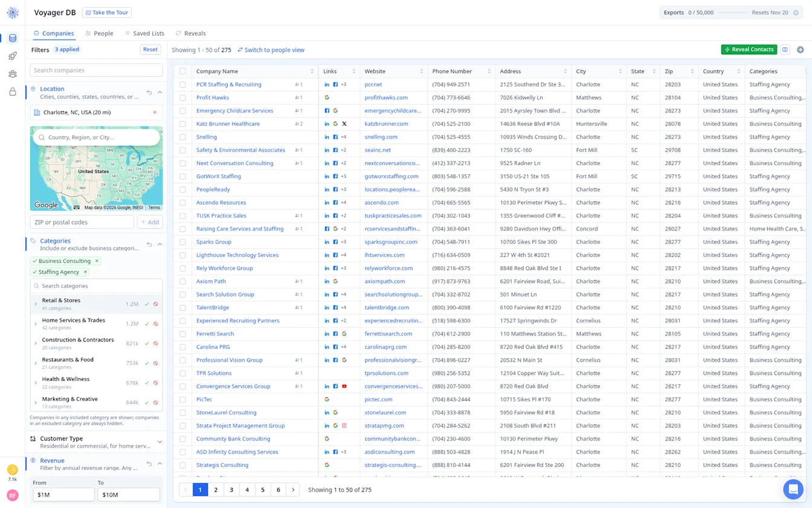Include the Retail & Stores category
The image size is (812, 508).
(x=147, y=304)
